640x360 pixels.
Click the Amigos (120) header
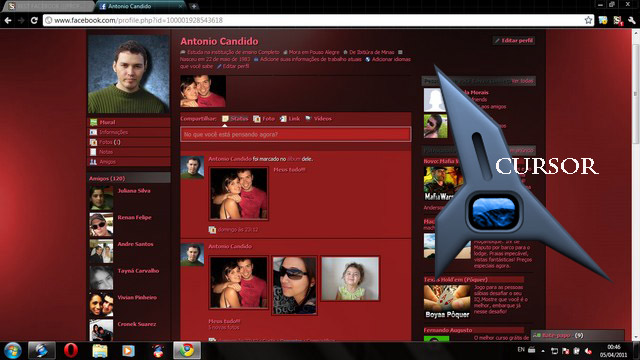(107, 178)
